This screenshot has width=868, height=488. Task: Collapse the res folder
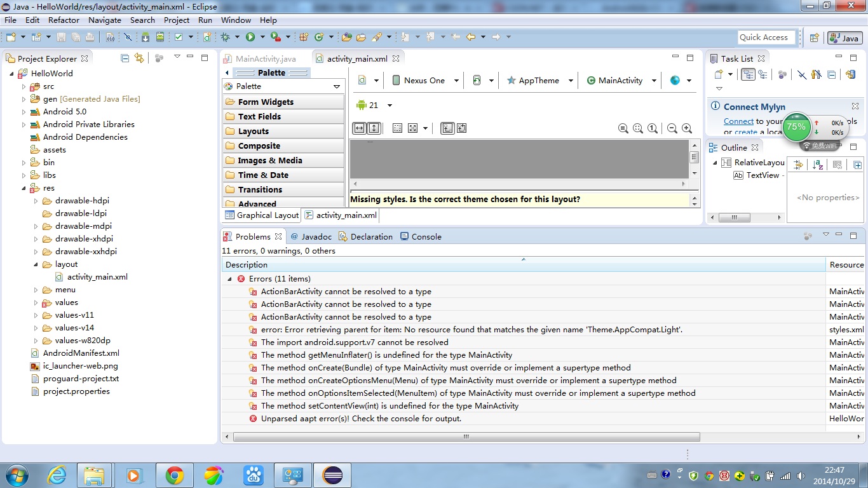pos(24,188)
